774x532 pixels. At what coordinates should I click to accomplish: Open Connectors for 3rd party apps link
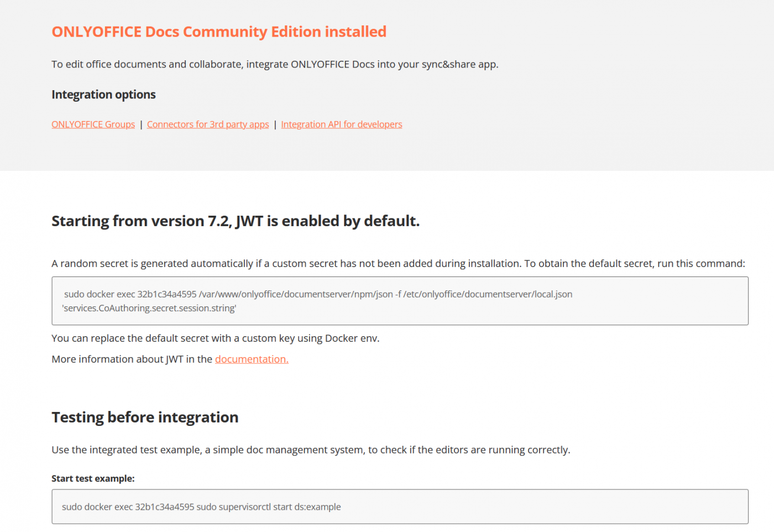[x=208, y=124]
